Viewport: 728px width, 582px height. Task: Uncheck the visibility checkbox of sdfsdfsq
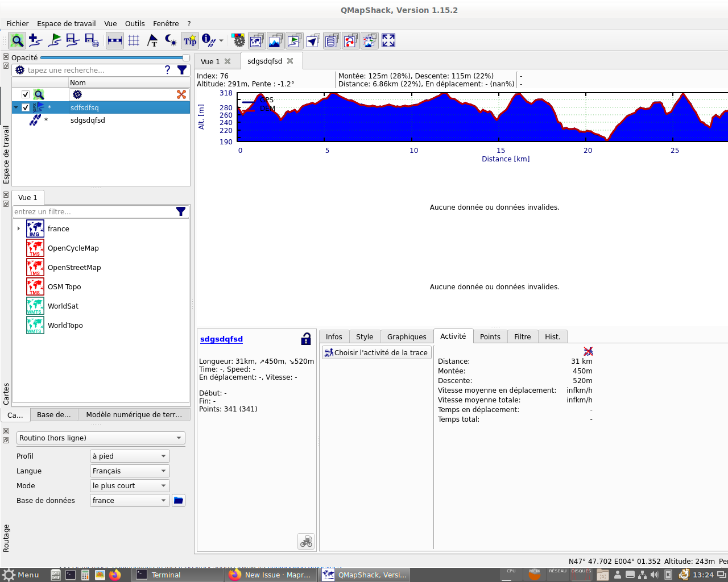pyautogui.click(x=26, y=107)
